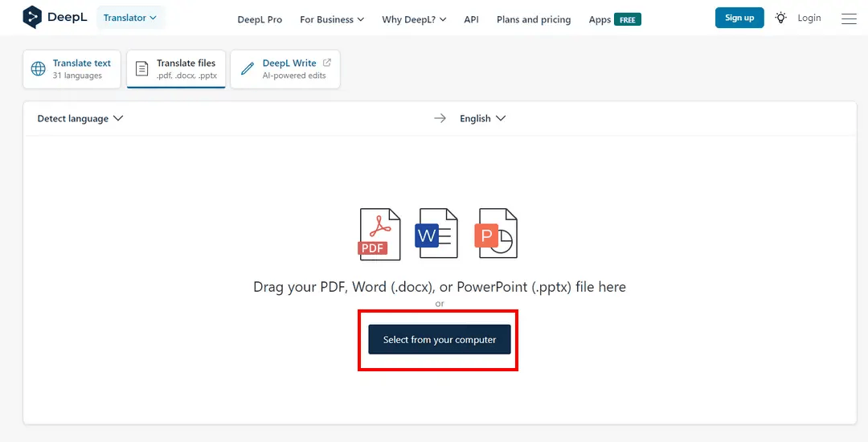Open the Why DeepL? menu
Viewport: 868px width, 442px height.
[x=415, y=19]
